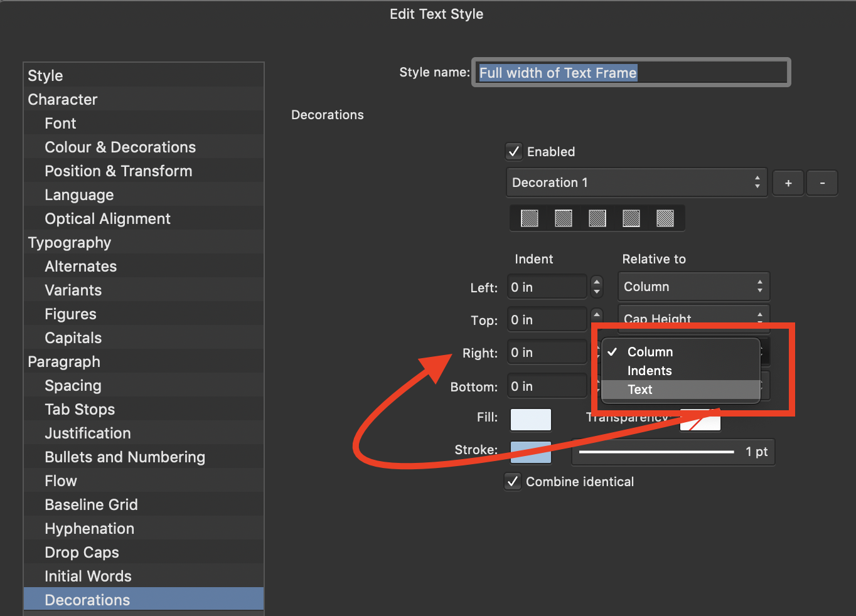Select the right-edge decoration stroke icon

597,218
